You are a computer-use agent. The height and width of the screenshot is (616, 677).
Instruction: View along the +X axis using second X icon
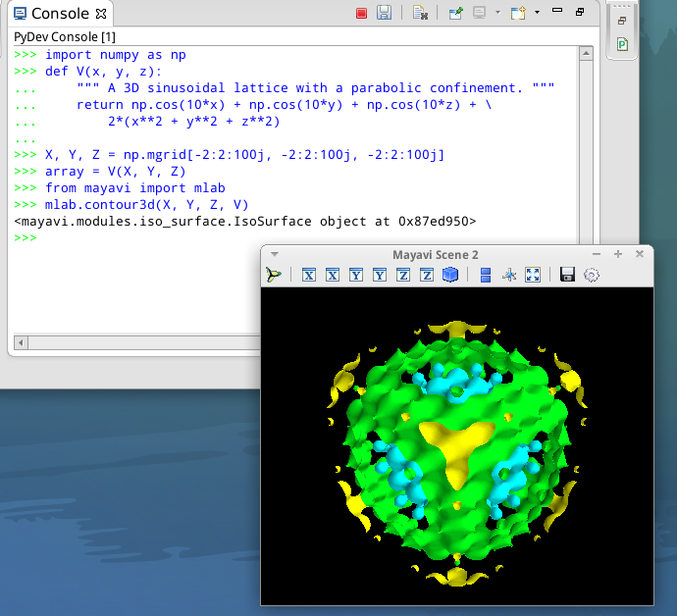(333, 275)
